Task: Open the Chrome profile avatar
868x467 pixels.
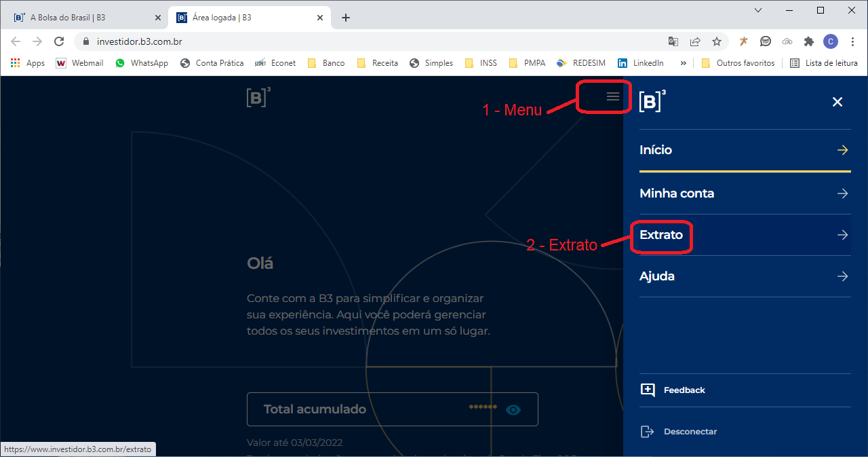Action: (831, 41)
